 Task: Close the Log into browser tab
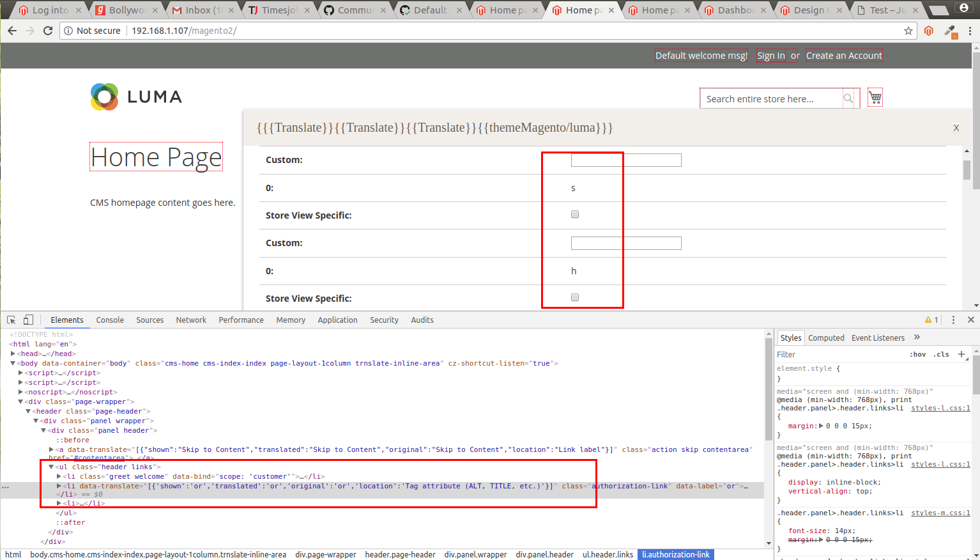[x=79, y=10]
